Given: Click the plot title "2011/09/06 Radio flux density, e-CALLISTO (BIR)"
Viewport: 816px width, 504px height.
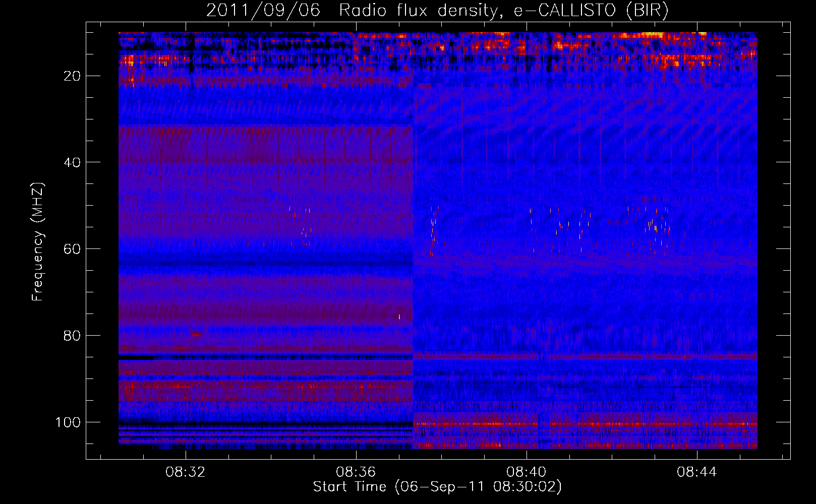Looking at the screenshot, I should click(437, 10).
